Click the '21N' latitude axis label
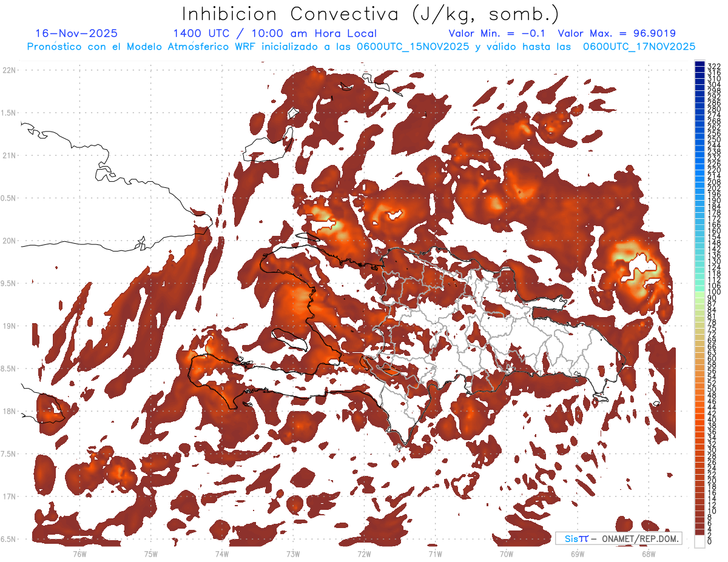This screenshot has width=728, height=562. click(9, 155)
